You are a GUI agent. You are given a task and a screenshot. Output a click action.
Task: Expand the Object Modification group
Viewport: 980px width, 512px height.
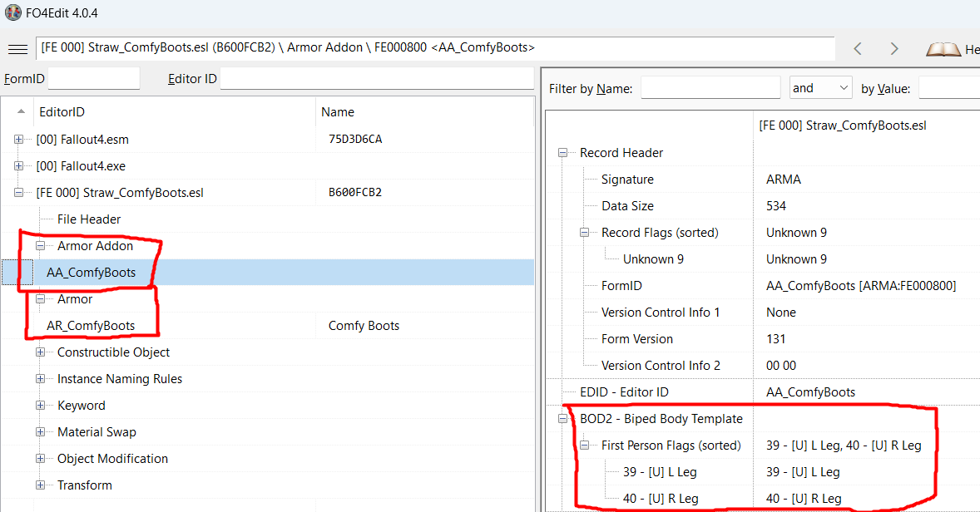41,458
